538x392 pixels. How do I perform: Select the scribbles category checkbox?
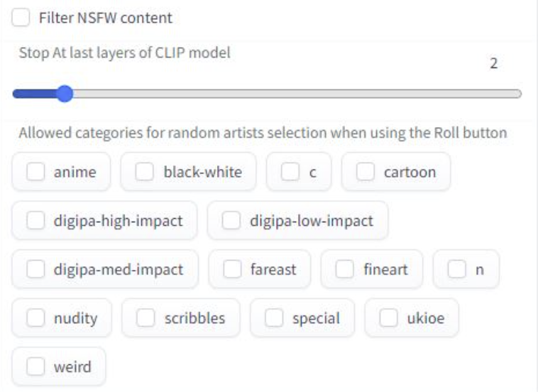tap(146, 318)
